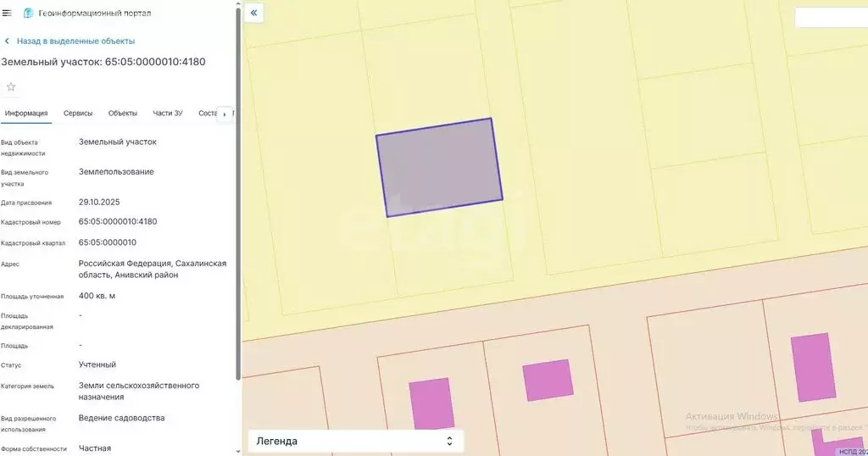Open the Объекты tab
Image resolution: width=868 pixels, height=456 pixels.
pyautogui.click(x=123, y=113)
